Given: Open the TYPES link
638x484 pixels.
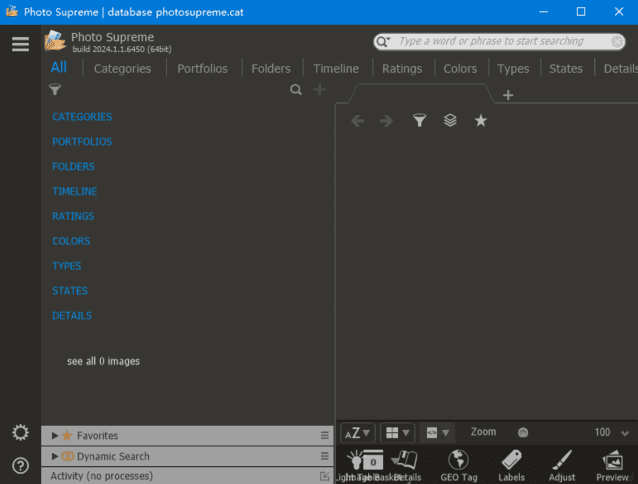Looking at the screenshot, I should click(66, 266).
